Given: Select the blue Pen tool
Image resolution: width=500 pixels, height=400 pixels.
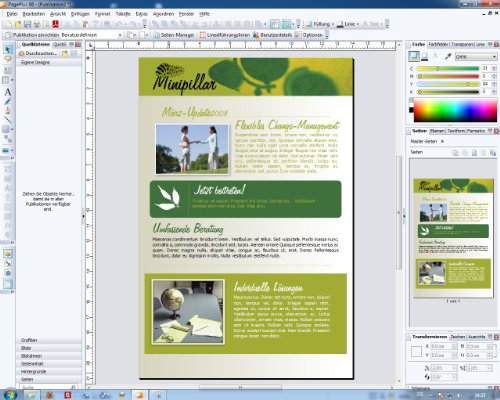Looking at the screenshot, I should tap(7, 101).
